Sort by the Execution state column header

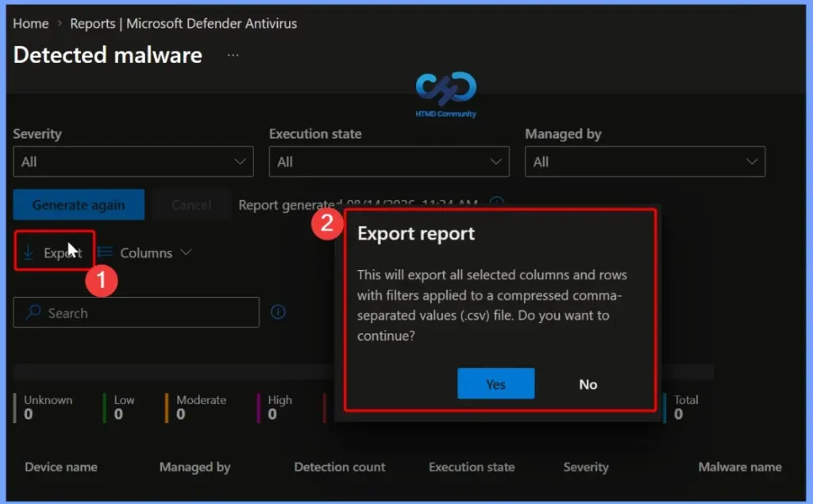tap(472, 467)
